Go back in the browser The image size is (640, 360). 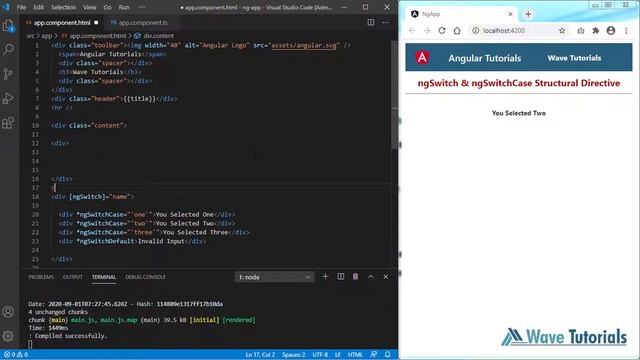coord(412,31)
